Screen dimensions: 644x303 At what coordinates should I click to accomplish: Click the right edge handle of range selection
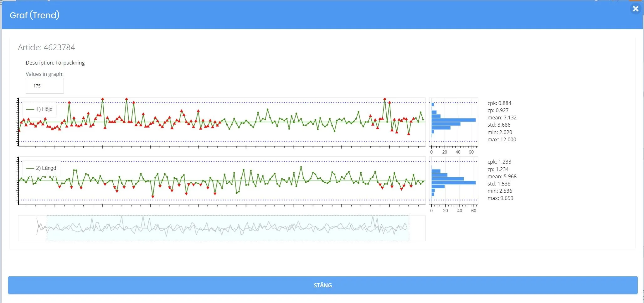pos(409,228)
